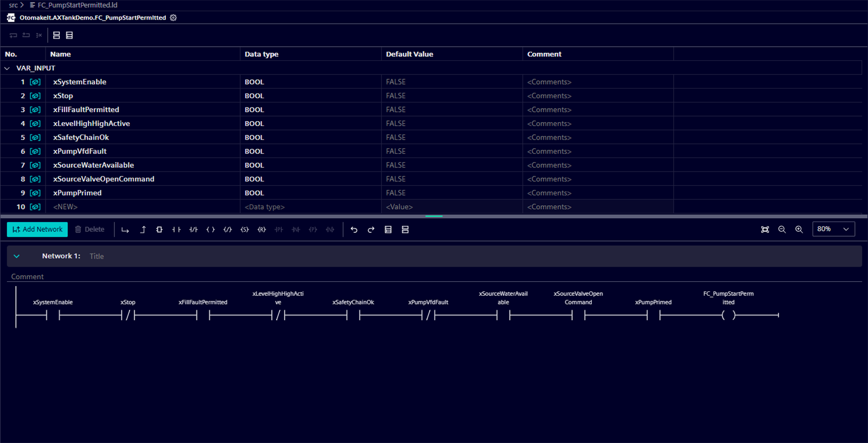Click the FALSE default value of xSystemEnable
Viewport: 868px width, 443px height.
coord(396,82)
